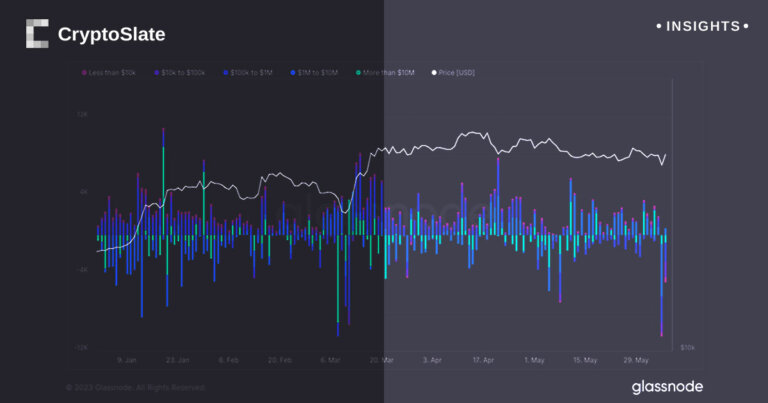The width and height of the screenshot is (768, 403).
Task: Open the glassnode logo link
Action: (667, 387)
